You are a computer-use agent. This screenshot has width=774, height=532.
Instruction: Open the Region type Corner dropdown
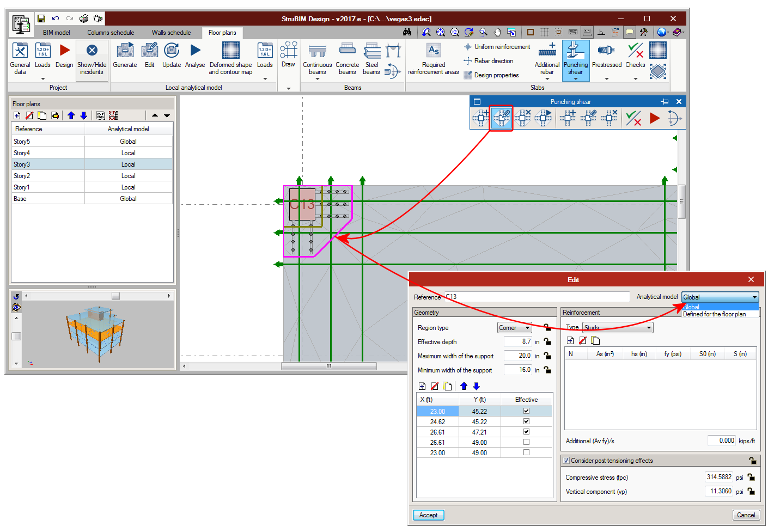[x=514, y=328]
